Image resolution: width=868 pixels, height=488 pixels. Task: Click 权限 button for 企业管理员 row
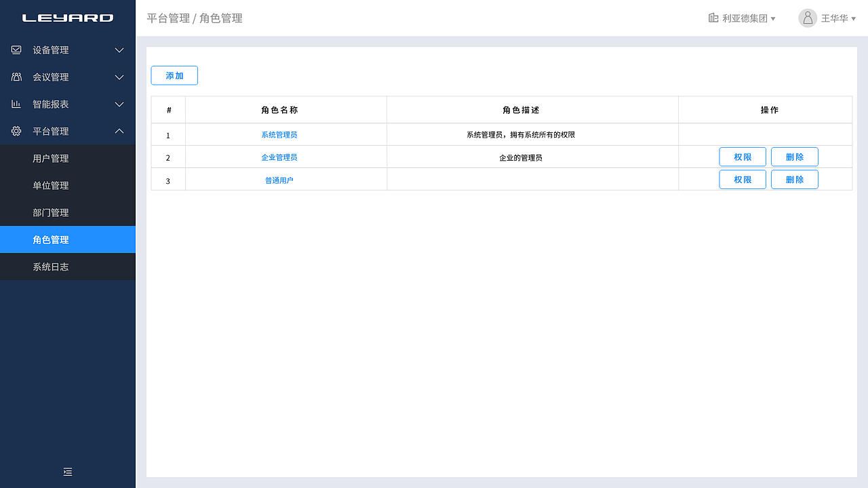pyautogui.click(x=743, y=157)
